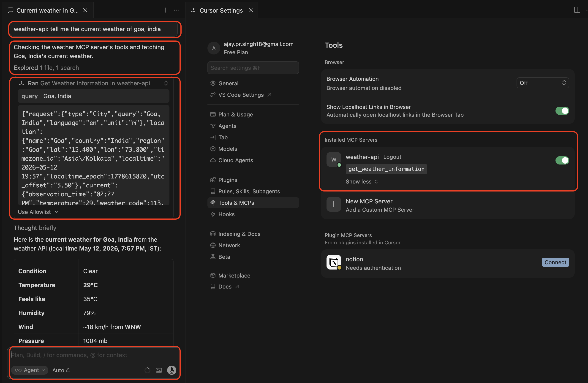Expand the Thought briefly section
Viewport: 588px width, 383px height.
35,228
